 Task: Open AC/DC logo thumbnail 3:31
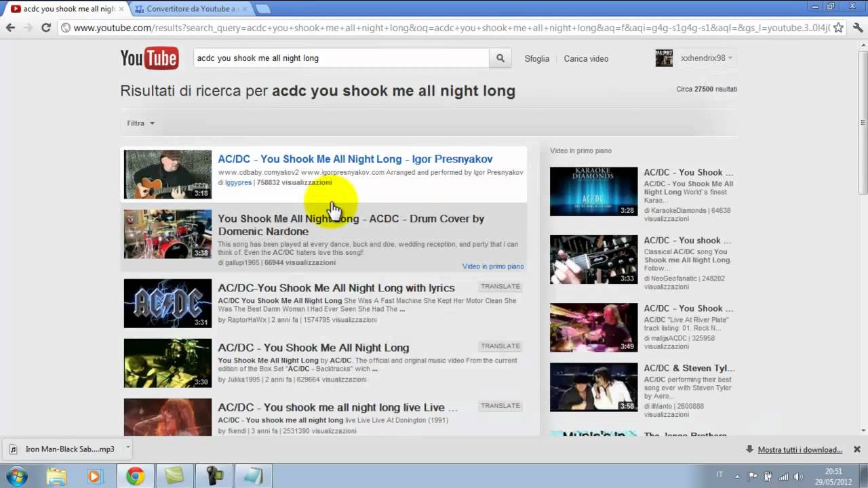167,303
